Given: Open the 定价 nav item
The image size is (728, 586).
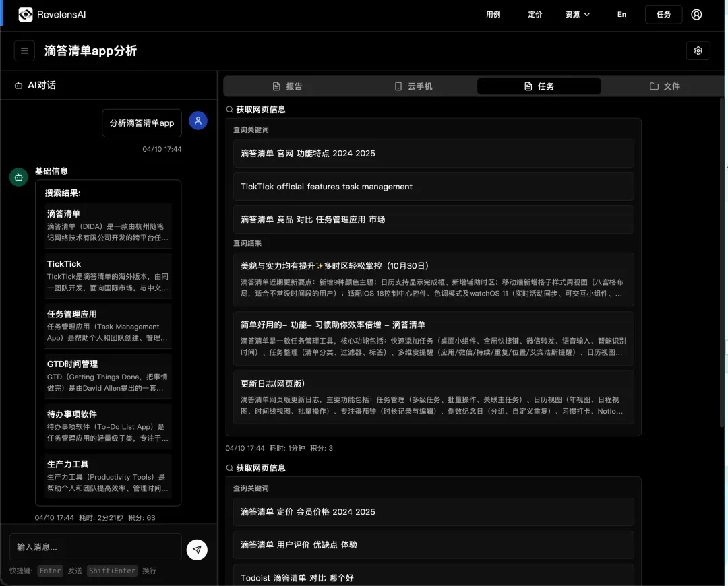Looking at the screenshot, I should [x=535, y=14].
